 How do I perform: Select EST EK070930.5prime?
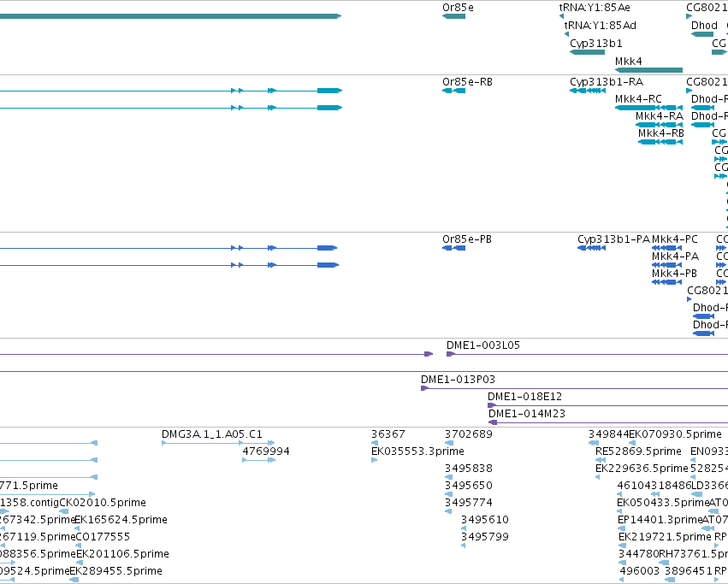632,443
